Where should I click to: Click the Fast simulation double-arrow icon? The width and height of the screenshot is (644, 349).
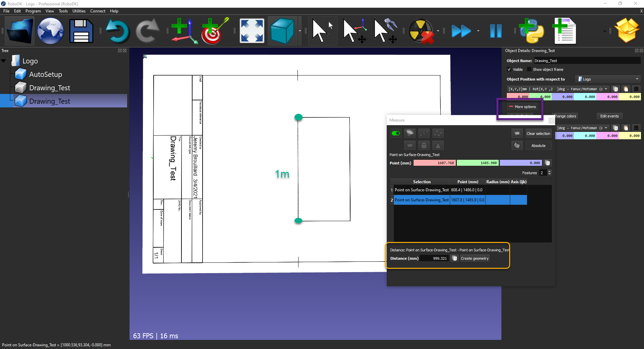pyautogui.click(x=461, y=31)
